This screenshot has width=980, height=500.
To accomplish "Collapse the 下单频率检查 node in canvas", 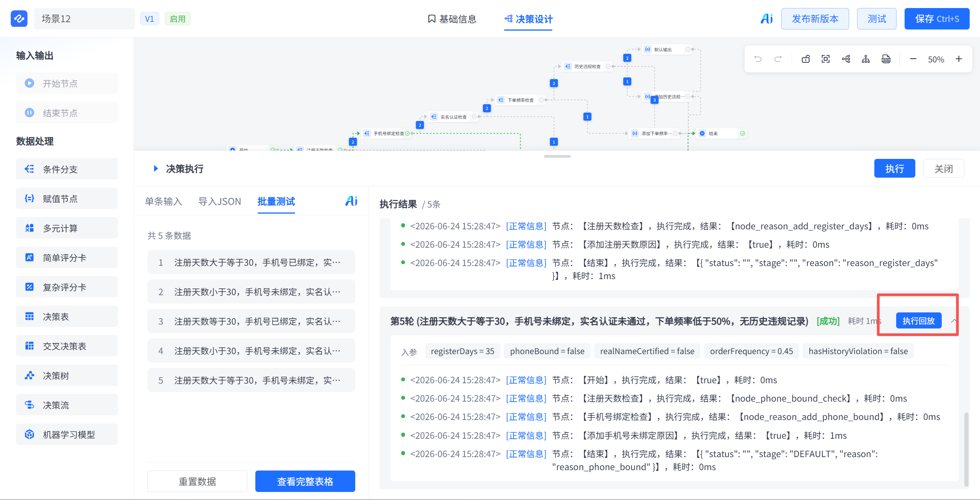I will point(541,100).
